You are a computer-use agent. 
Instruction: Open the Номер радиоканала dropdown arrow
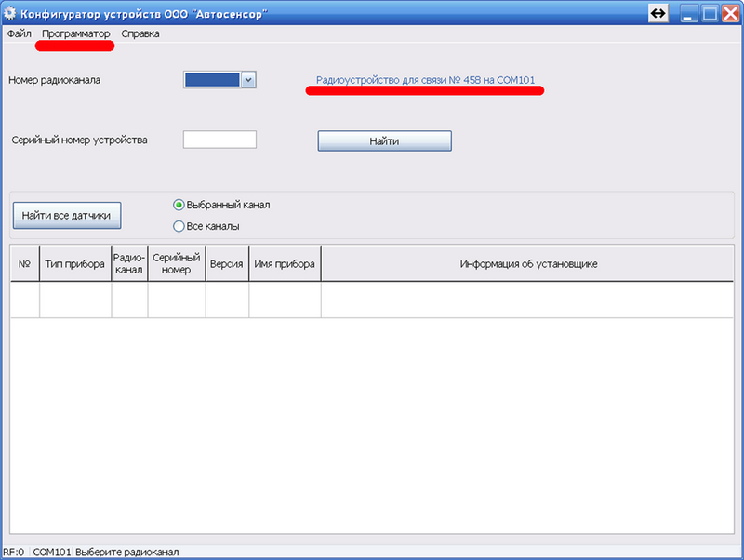tap(248, 80)
